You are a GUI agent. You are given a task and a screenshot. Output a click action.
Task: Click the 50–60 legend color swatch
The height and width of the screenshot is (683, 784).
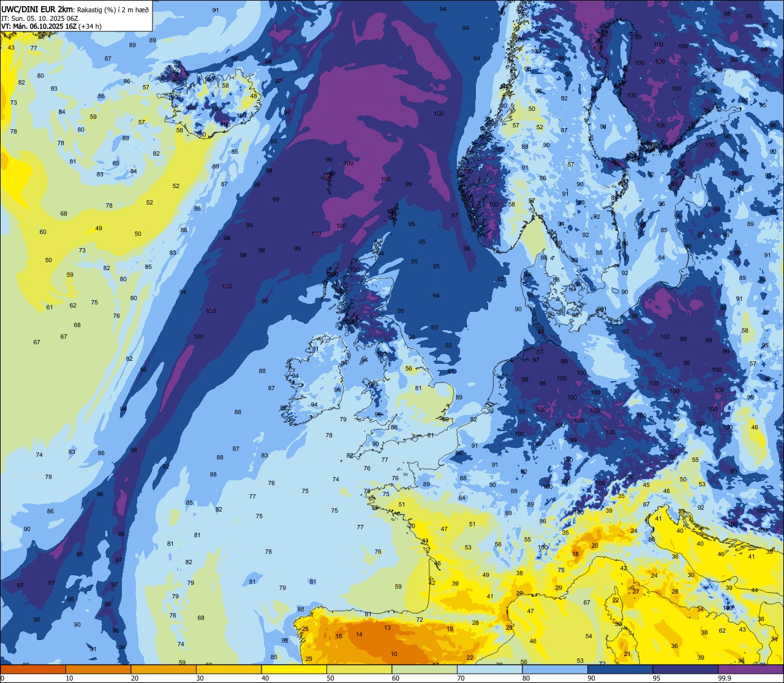(x=359, y=669)
